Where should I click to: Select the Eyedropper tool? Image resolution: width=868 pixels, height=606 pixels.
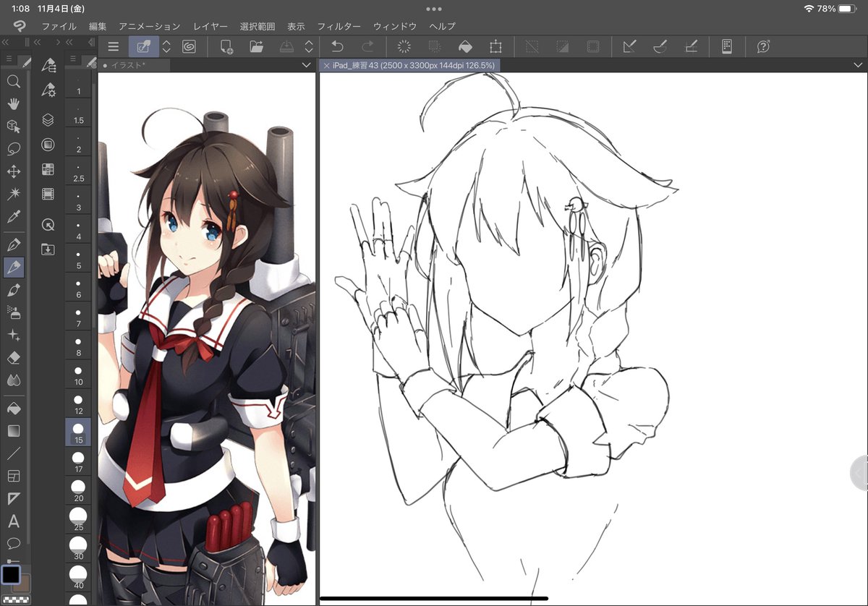pyautogui.click(x=13, y=216)
